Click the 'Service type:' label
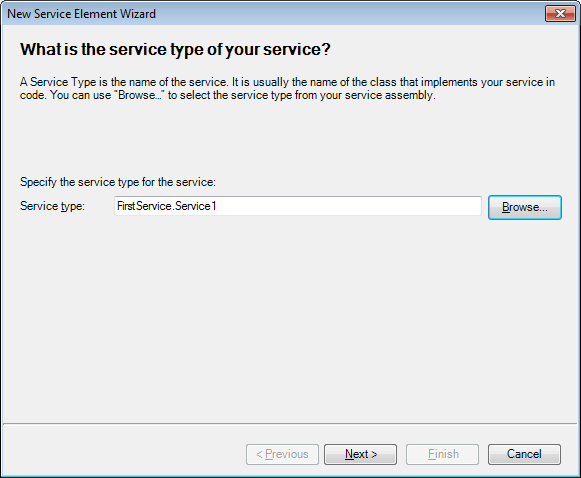 52,206
